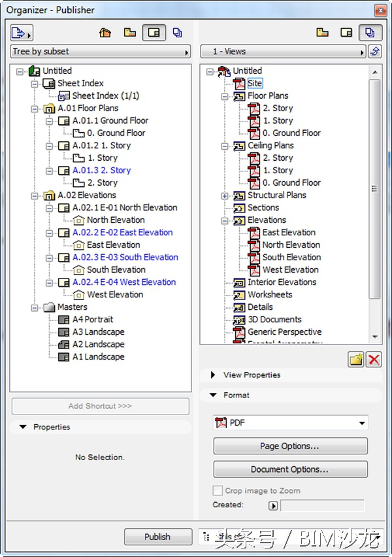Go up one level beside 1 - Views
392x557 pixels.
tap(376, 52)
